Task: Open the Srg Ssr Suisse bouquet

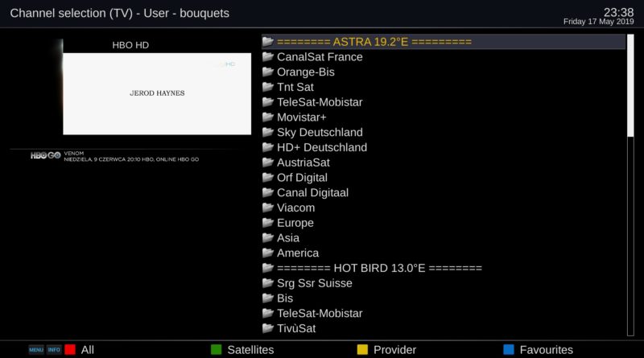Action: [x=444, y=283]
